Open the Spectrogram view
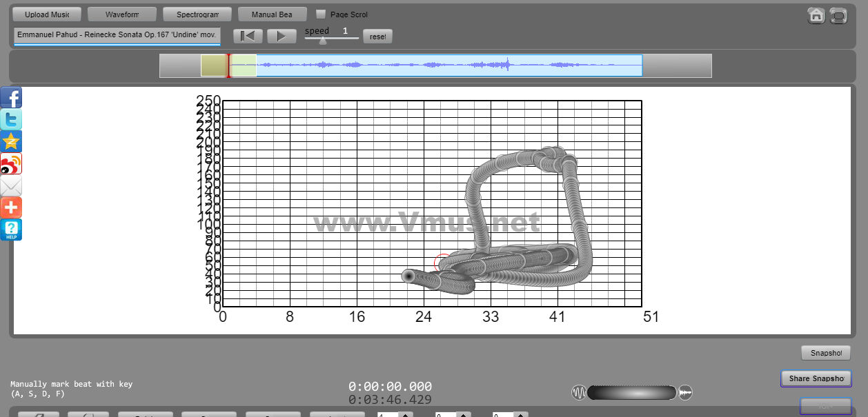 [197, 14]
